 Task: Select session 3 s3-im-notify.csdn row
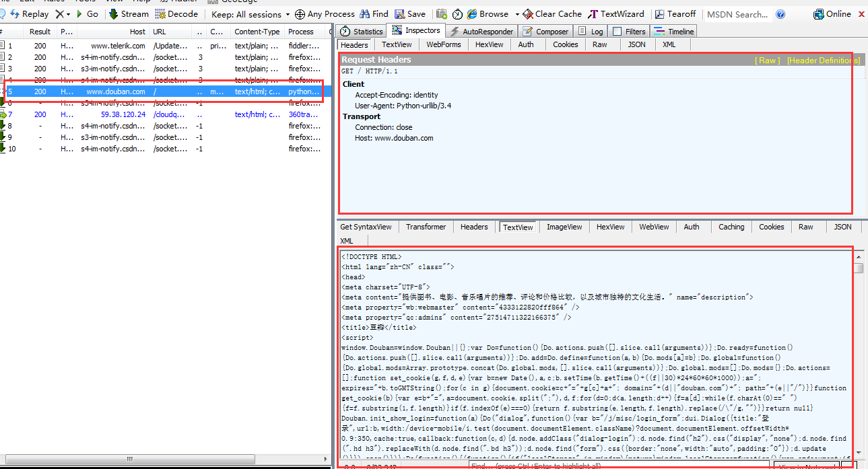[164, 69]
